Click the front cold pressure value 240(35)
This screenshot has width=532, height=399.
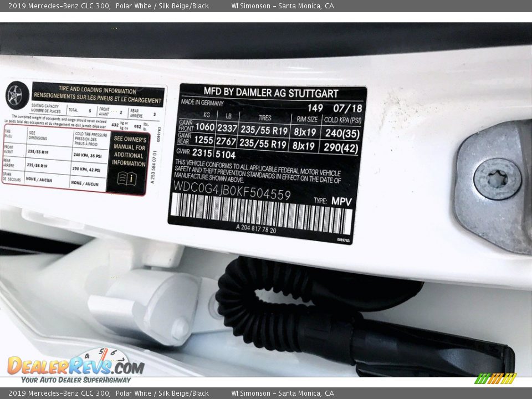tap(342, 134)
